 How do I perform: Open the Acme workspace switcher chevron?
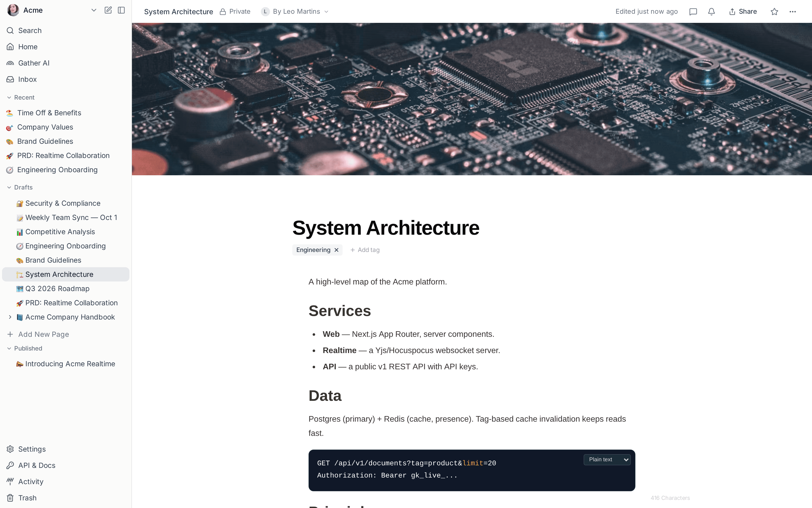click(x=94, y=10)
